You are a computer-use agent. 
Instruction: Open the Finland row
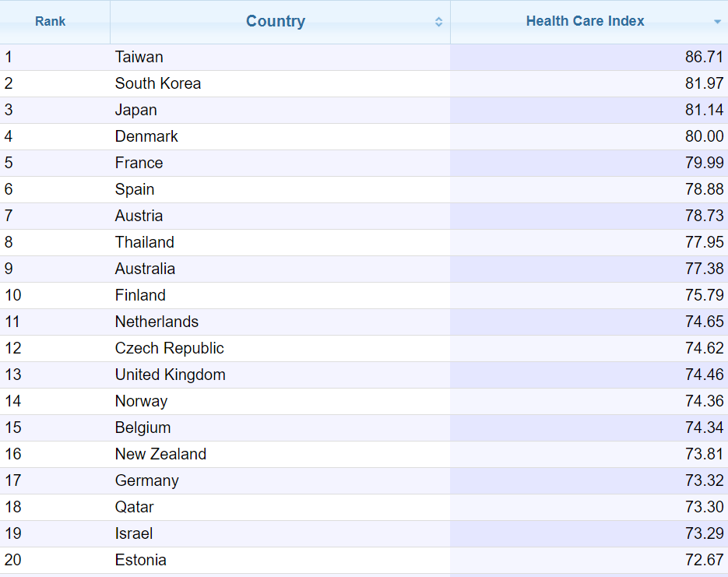point(140,295)
